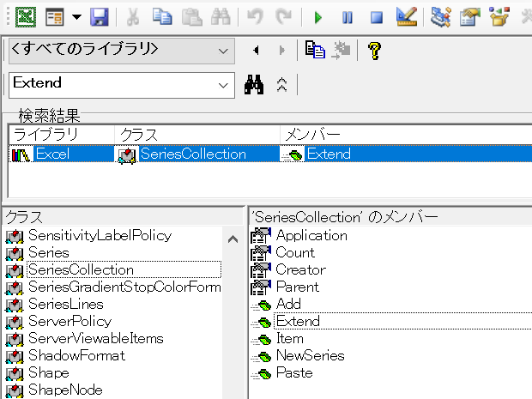Run macro with the green play button
The width and height of the screenshot is (532, 399).
pos(319,16)
